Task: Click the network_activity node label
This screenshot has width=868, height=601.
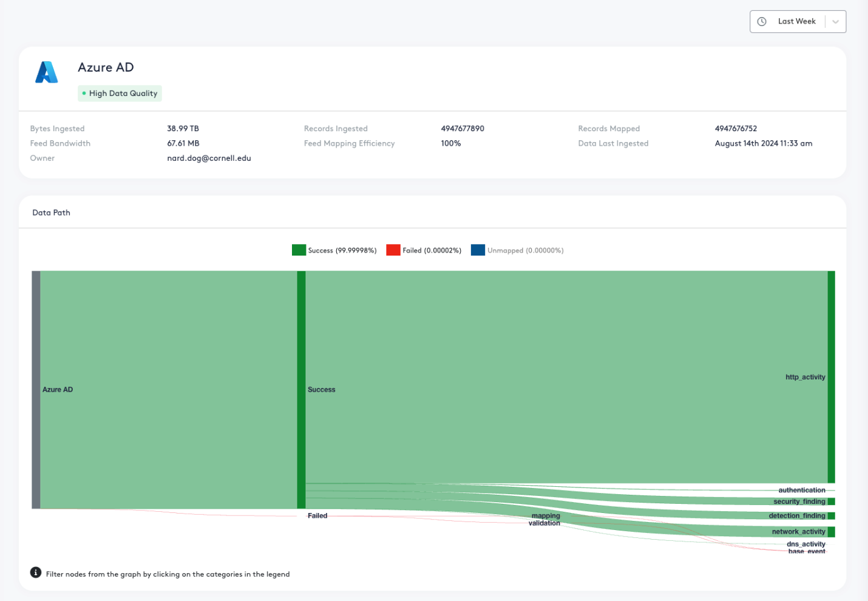Action: tap(798, 532)
